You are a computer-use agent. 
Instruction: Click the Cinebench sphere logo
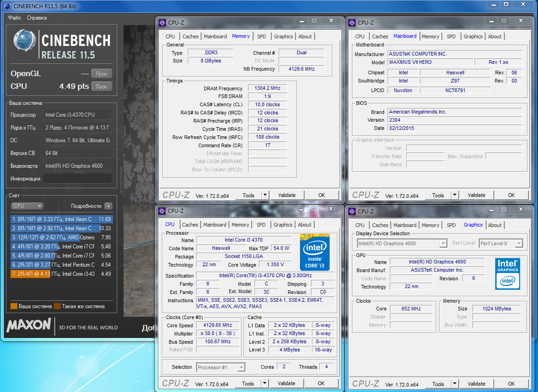25,41
